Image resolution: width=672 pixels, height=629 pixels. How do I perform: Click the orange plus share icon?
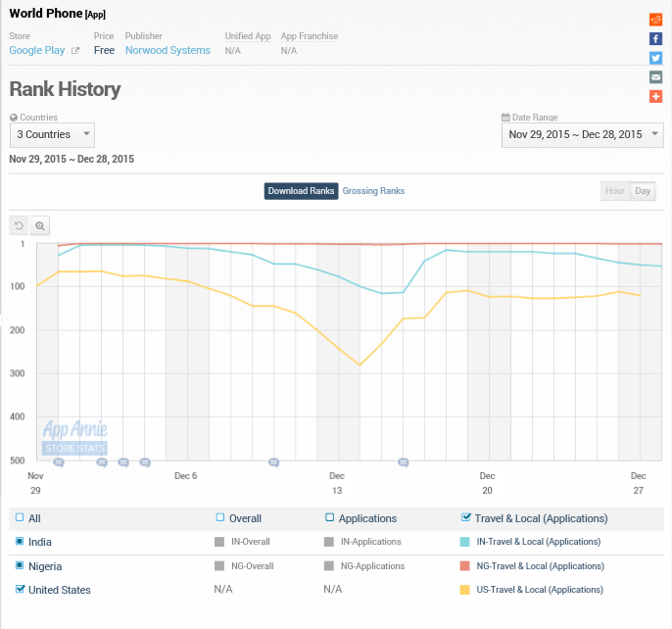point(655,96)
